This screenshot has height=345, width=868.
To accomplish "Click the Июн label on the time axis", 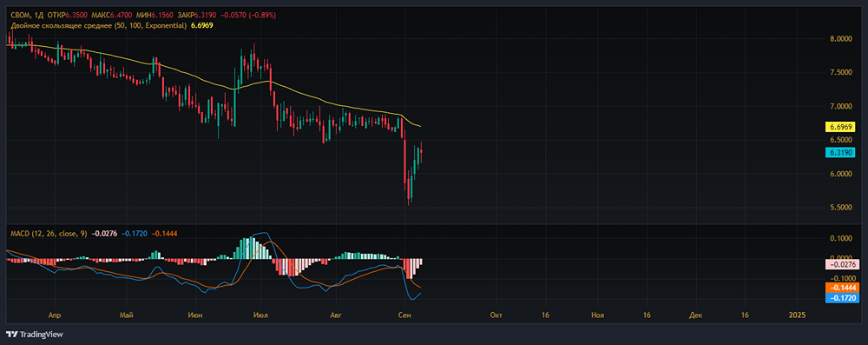I will [195, 315].
